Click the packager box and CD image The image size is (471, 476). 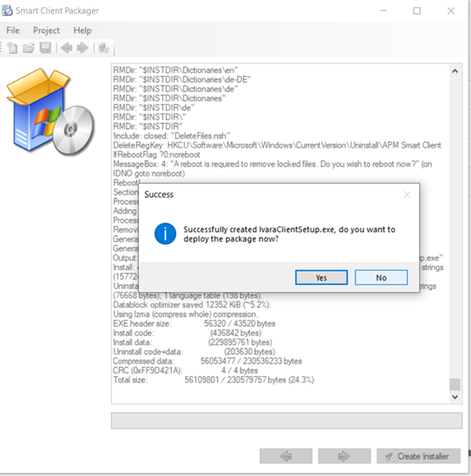tap(51, 112)
